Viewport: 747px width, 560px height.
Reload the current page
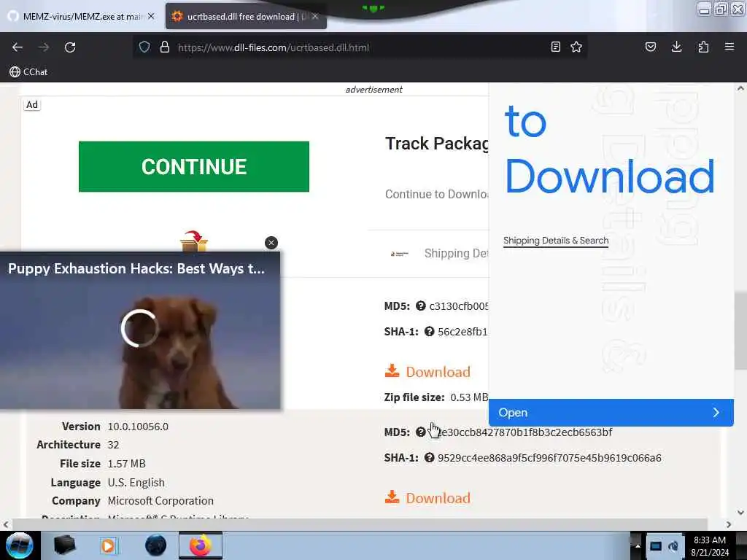coord(70,47)
